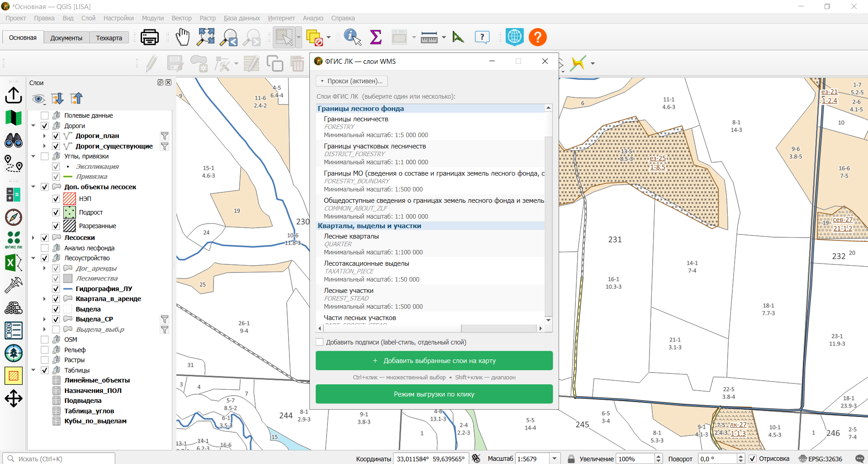Click the Координаты input field
The height and width of the screenshot is (464, 868).
[x=431, y=459]
